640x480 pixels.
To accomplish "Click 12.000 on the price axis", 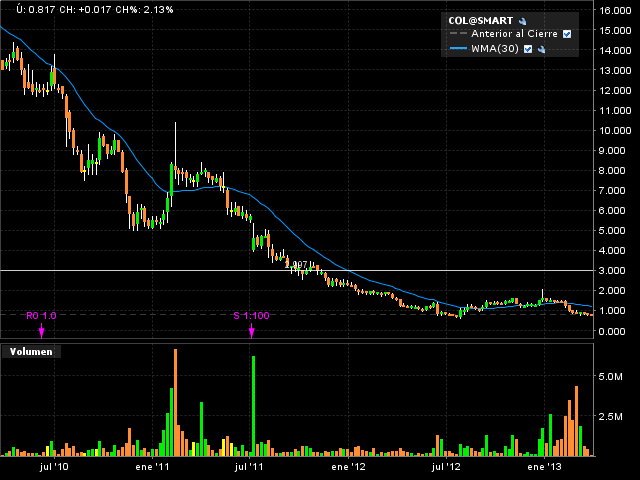I will click(615, 91).
